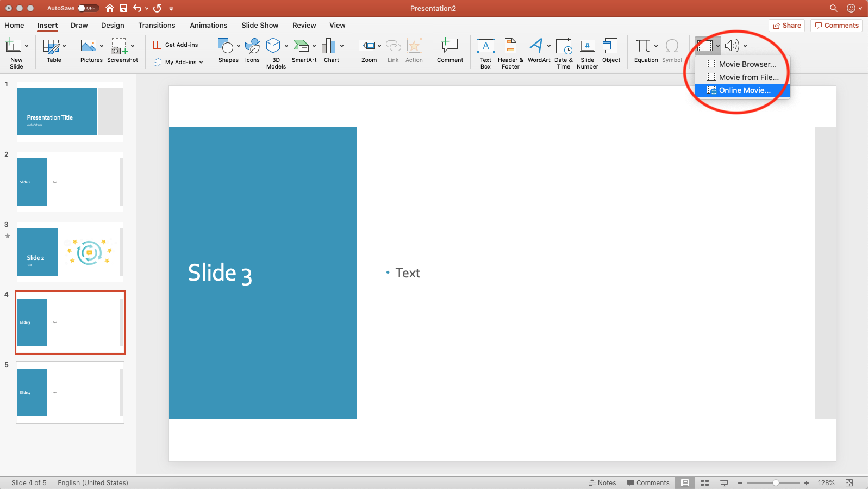Click the 128% zoom level

coord(826,482)
